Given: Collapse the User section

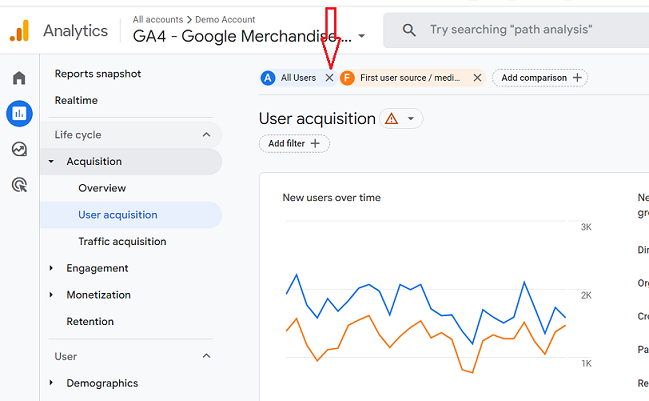Looking at the screenshot, I should click(x=206, y=356).
